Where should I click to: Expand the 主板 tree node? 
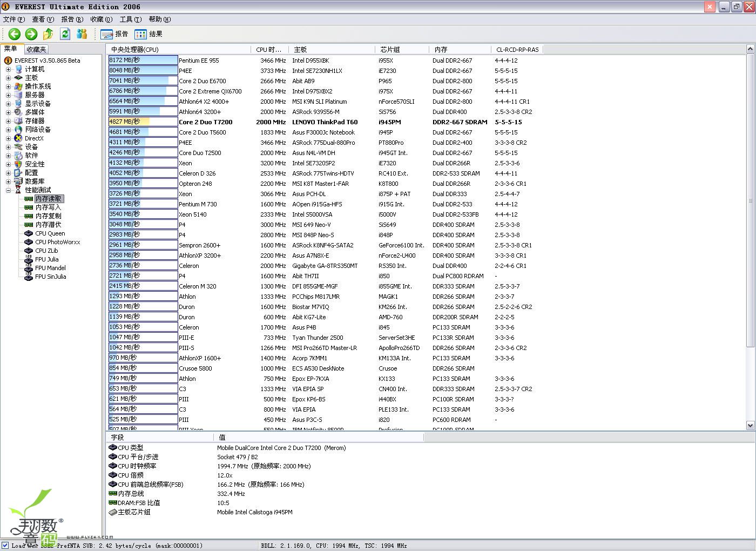pos(8,78)
